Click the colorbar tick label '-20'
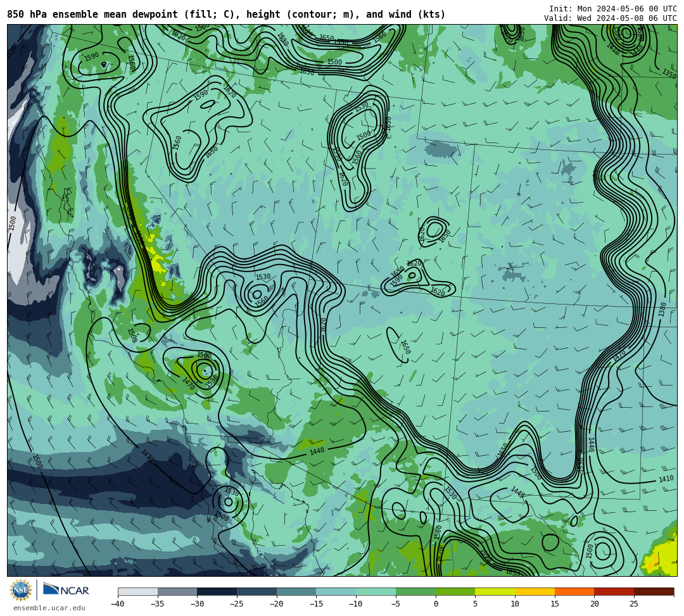 (x=277, y=604)
